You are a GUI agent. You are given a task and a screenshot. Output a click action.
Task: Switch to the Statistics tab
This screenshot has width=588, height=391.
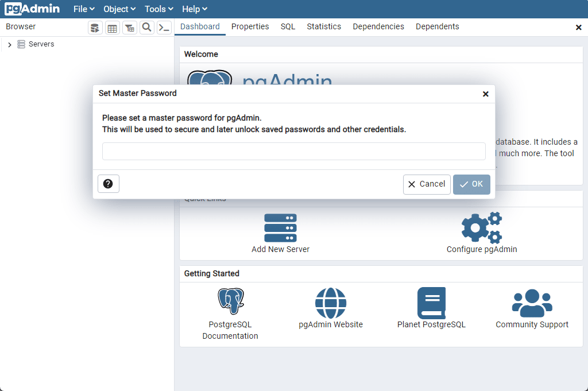pos(324,27)
